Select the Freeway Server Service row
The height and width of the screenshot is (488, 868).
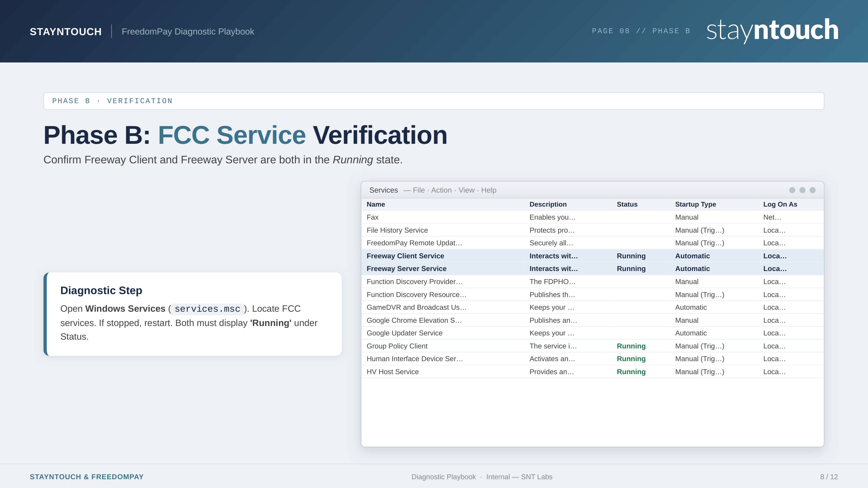pos(406,269)
